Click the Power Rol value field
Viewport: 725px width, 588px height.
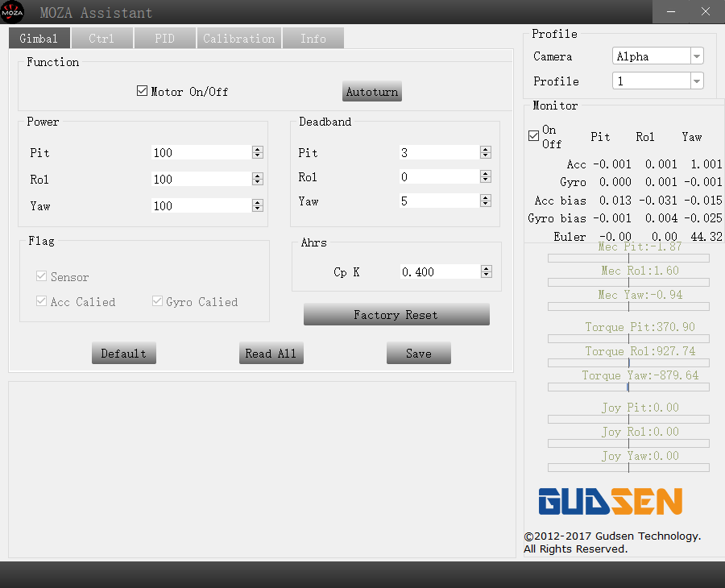(x=201, y=179)
